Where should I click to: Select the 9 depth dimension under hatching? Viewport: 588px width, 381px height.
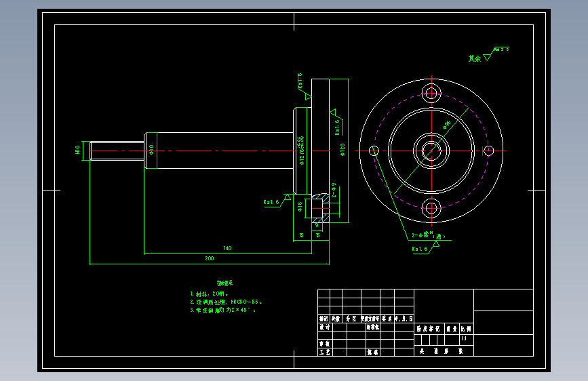317,225
